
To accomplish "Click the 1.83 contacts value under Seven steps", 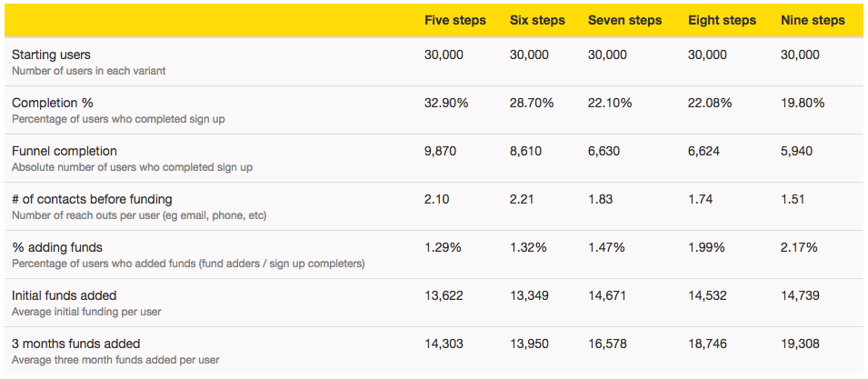I will click(600, 199).
